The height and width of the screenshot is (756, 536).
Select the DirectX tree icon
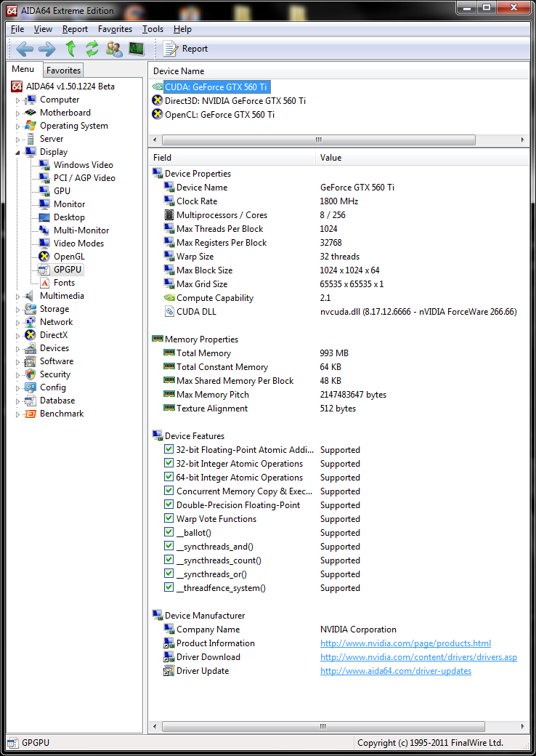click(x=31, y=335)
